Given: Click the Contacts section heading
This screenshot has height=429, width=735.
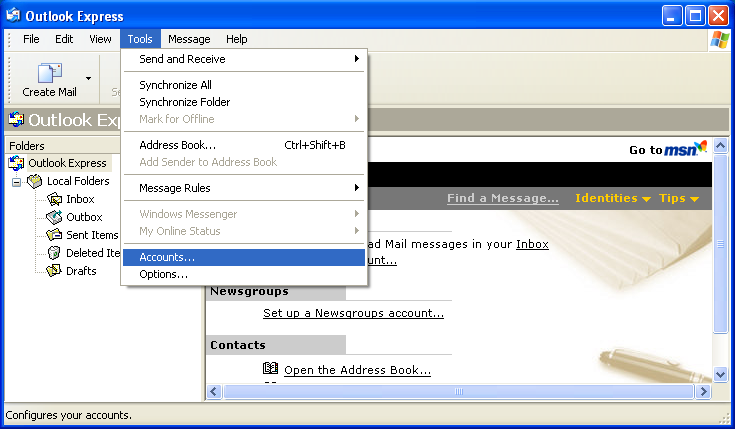Looking at the screenshot, I should (238, 345).
